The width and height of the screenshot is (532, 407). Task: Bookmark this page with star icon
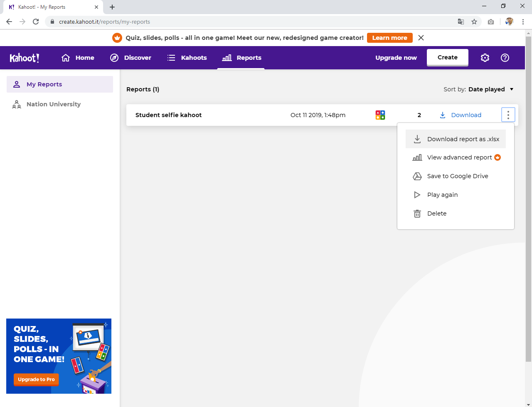click(x=474, y=22)
